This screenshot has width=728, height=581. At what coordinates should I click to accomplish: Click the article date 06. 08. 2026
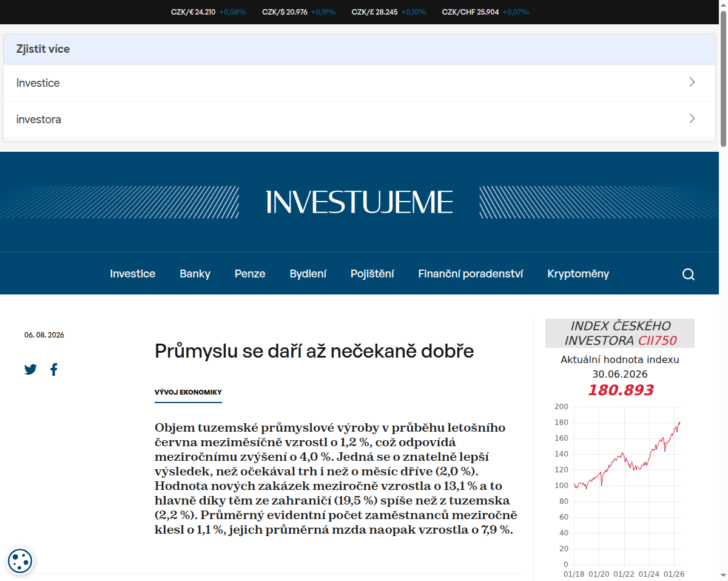[44, 335]
